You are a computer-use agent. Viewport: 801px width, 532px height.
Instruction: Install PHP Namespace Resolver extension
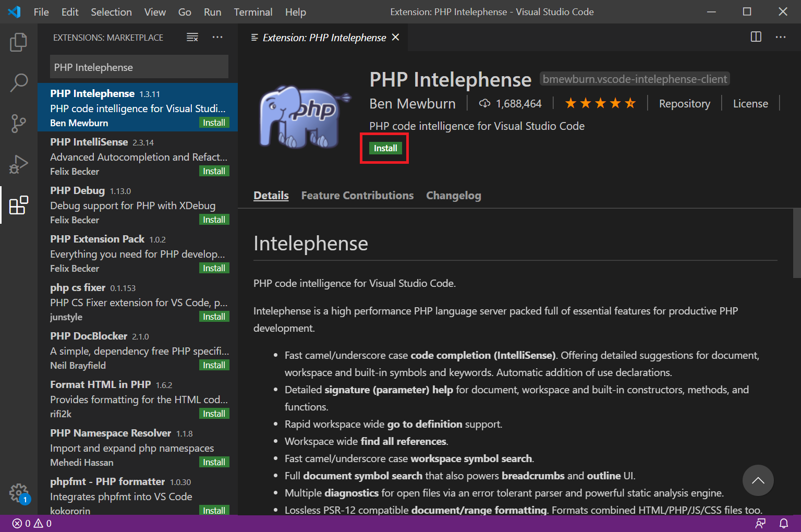click(x=214, y=462)
